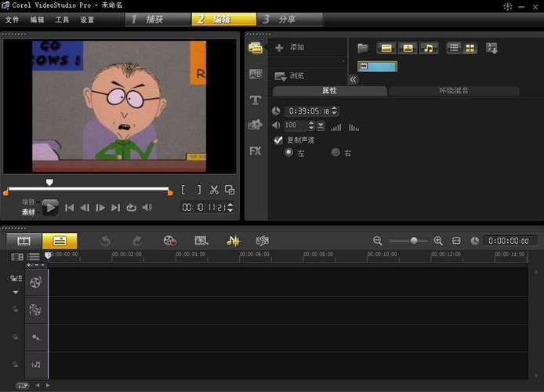Click the preview system volume icon

click(x=147, y=208)
